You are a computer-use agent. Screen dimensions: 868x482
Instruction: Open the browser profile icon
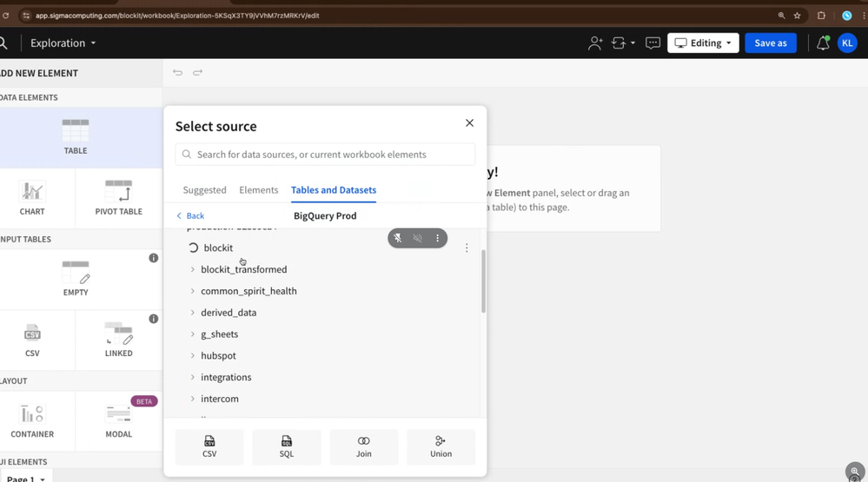click(x=846, y=16)
